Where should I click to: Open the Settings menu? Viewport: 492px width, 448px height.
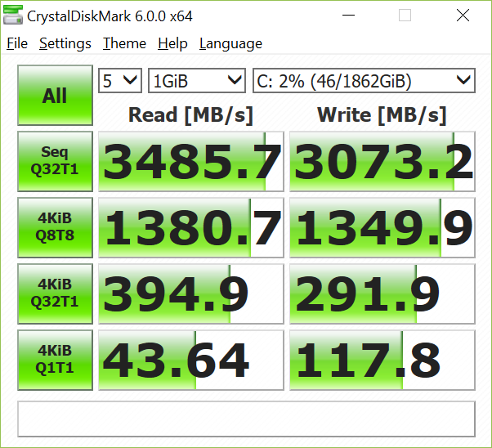(x=65, y=43)
